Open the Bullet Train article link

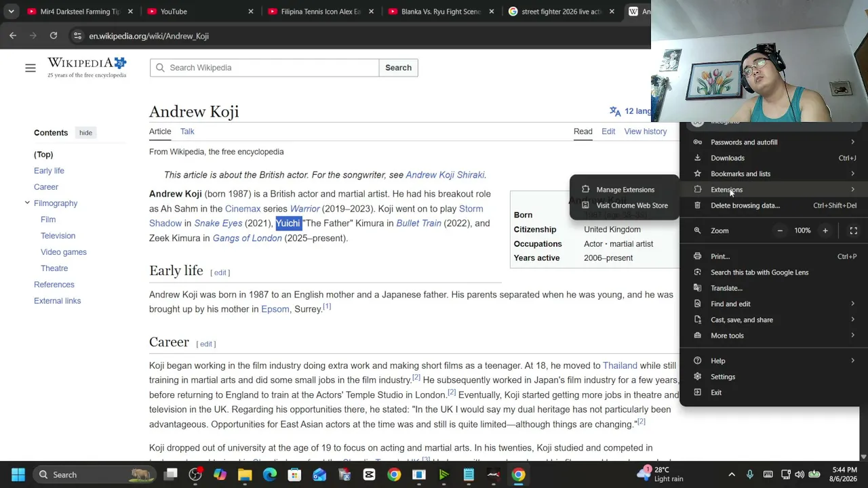click(x=418, y=223)
